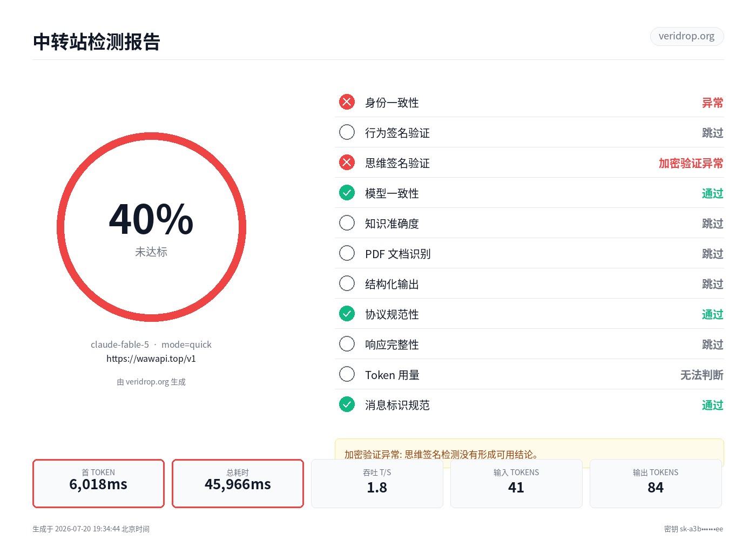756x540 pixels.
Task: Click the 输出 TOKENS 84 card
Action: pyautogui.click(x=656, y=483)
